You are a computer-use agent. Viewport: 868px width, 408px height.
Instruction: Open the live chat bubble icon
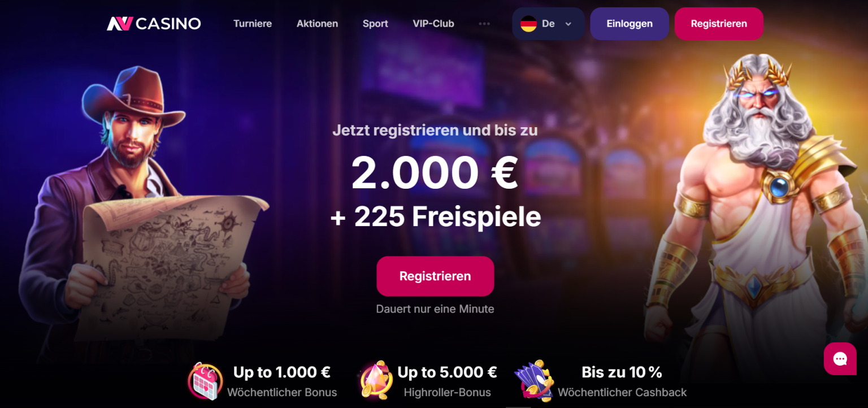[x=840, y=359]
